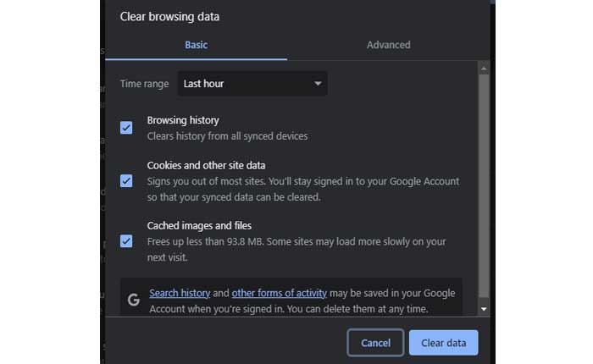593x364 pixels.
Task: Click the Google G logo icon
Action: pyautogui.click(x=133, y=300)
